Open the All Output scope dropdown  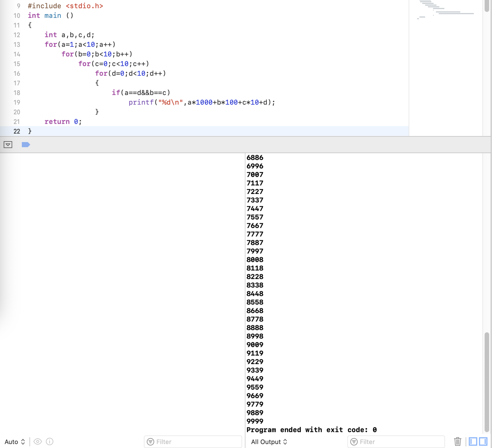pyautogui.click(x=269, y=442)
